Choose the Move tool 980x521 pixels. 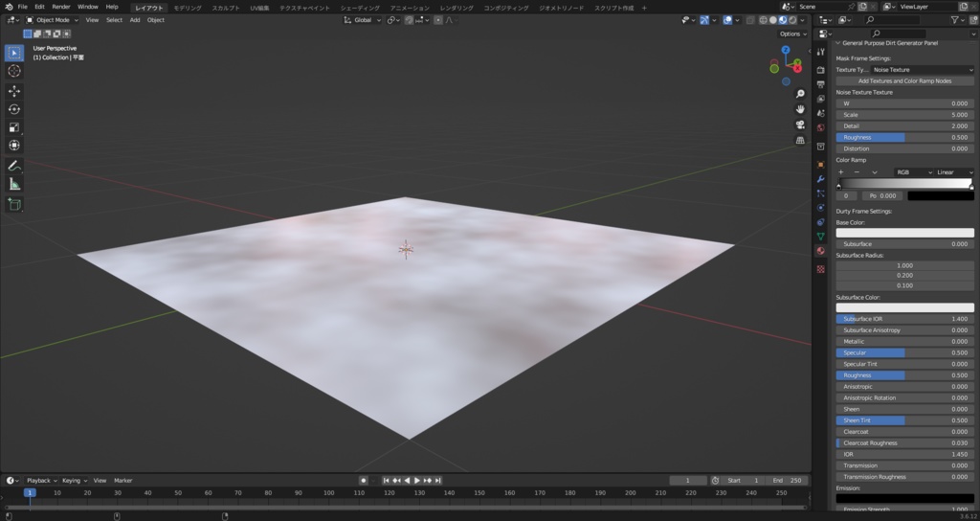click(x=14, y=91)
